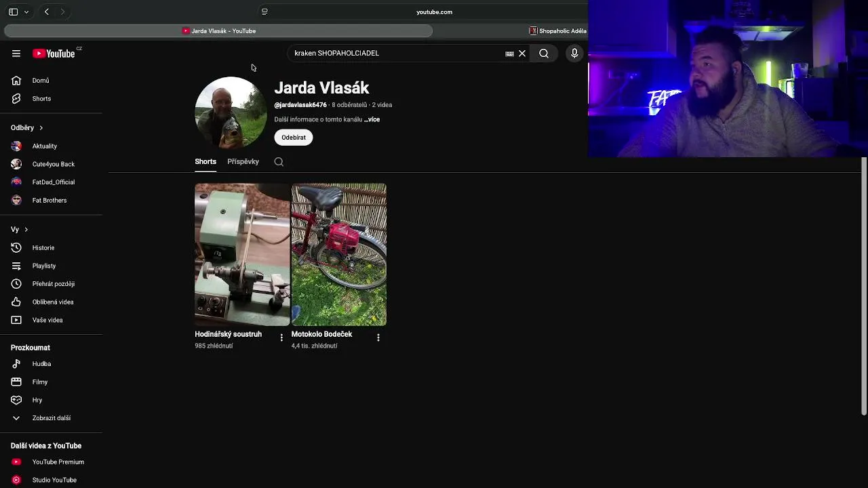Click the '8 odběratelů' subscriber count

click(x=349, y=105)
